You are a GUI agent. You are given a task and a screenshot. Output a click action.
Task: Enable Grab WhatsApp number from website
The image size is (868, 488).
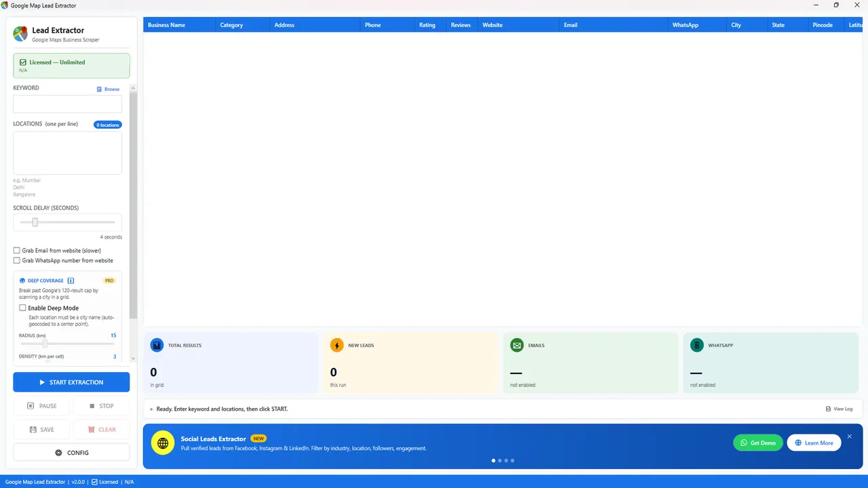click(x=17, y=260)
